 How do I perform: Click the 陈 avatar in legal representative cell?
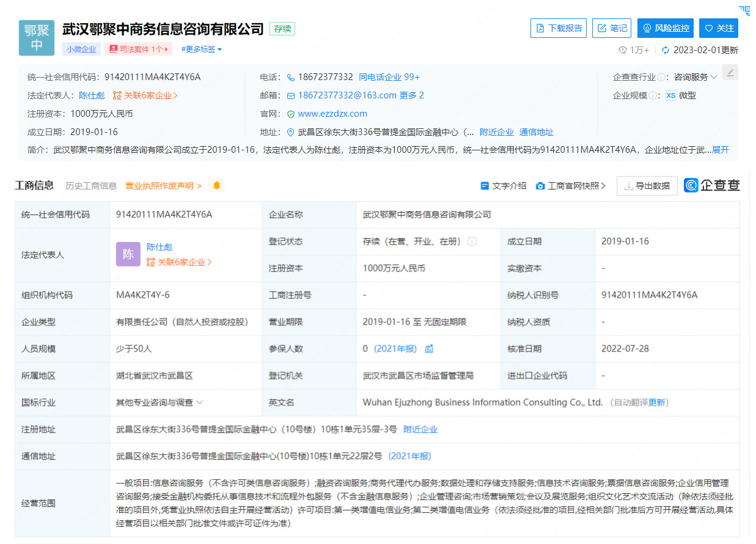click(x=128, y=254)
